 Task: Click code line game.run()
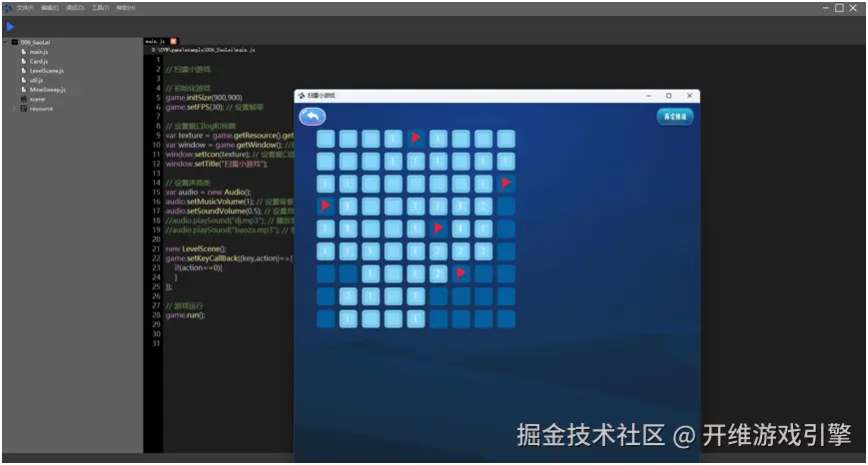pos(185,315)
